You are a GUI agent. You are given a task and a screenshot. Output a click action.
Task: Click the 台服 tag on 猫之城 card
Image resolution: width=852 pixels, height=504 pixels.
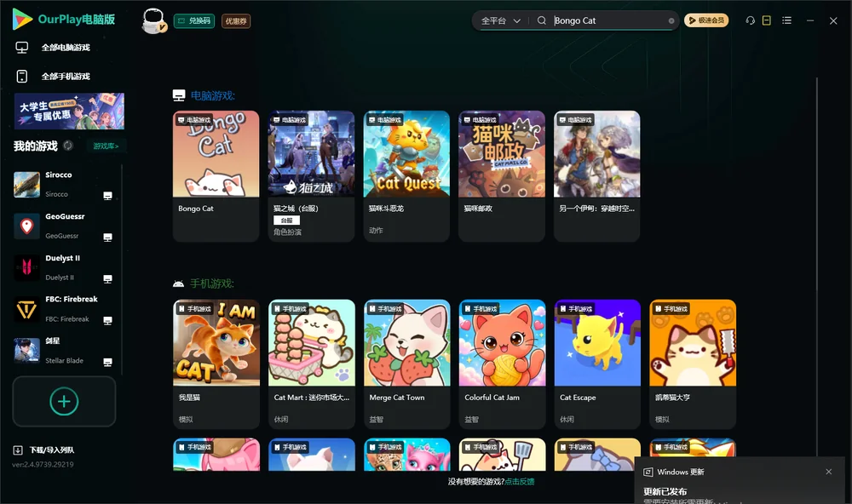pos(286,220)
